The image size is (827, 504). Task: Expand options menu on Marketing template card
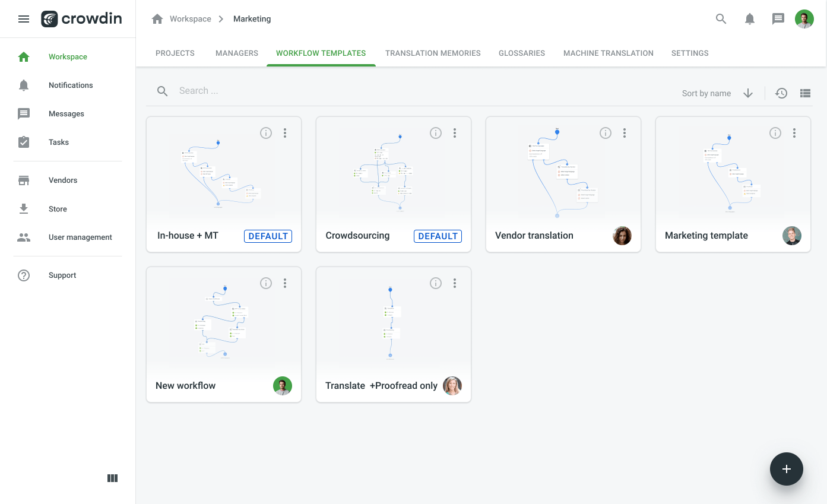tap(794, 133)
